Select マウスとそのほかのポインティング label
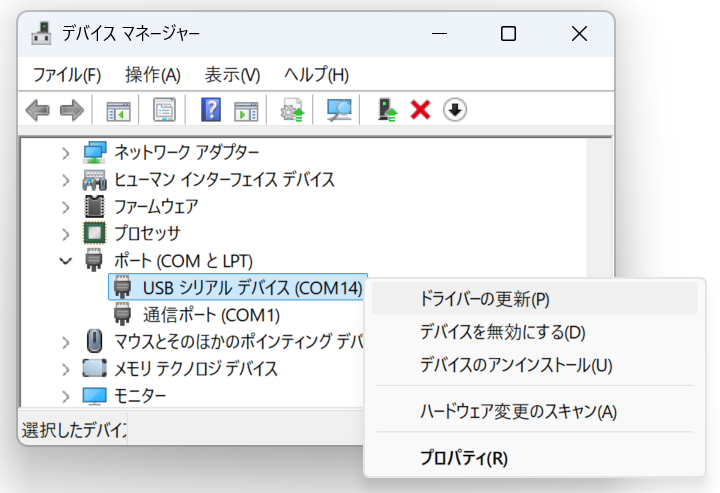The height and width of the screenshot is (493, 720). click(239, 342)
